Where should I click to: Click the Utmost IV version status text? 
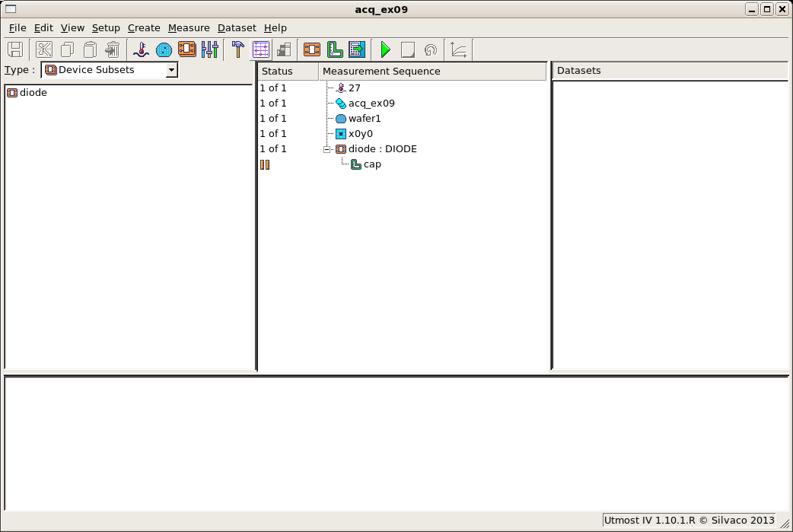[689, 520]
